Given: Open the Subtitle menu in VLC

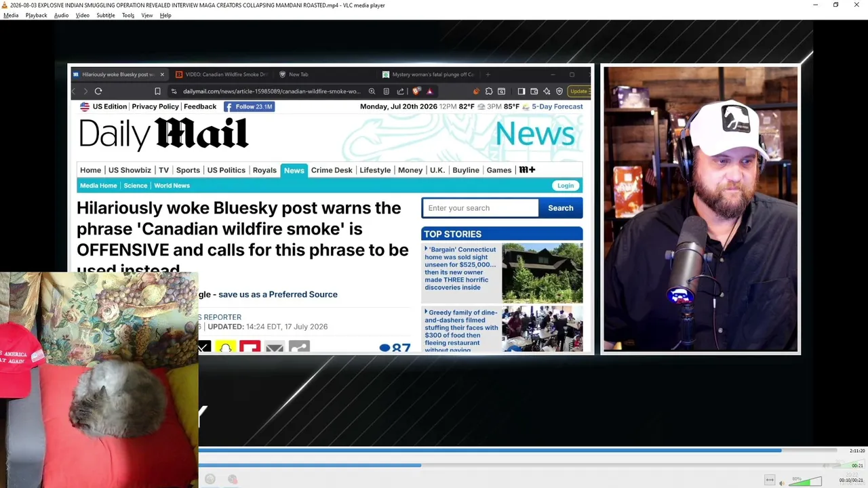Looking at the screenshot, I should click(x=105, y=15).
